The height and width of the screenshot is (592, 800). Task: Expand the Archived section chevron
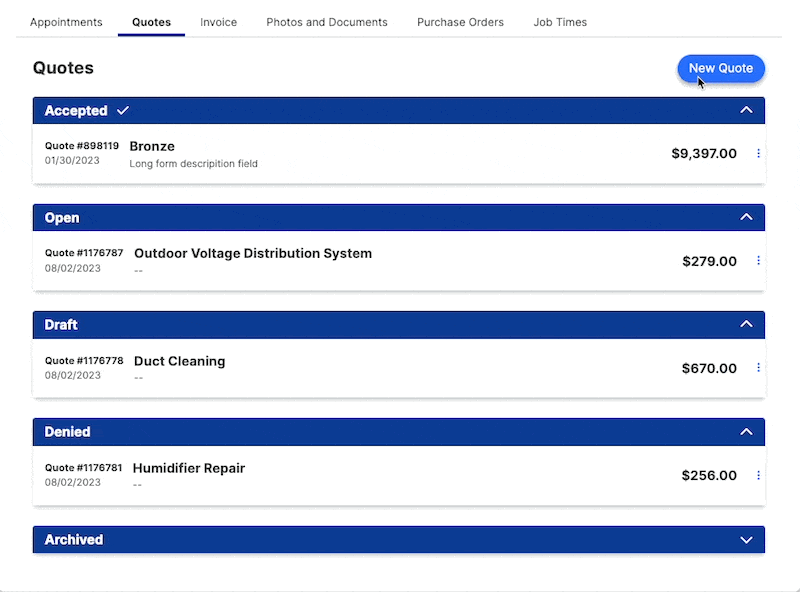[x=746, y=540]
